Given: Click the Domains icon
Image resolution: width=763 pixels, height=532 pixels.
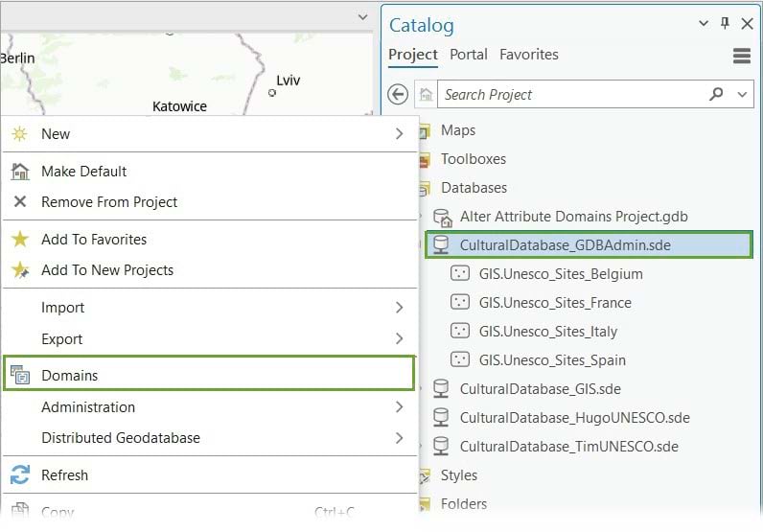Looking at the screenshot, I should coord(20,375).
